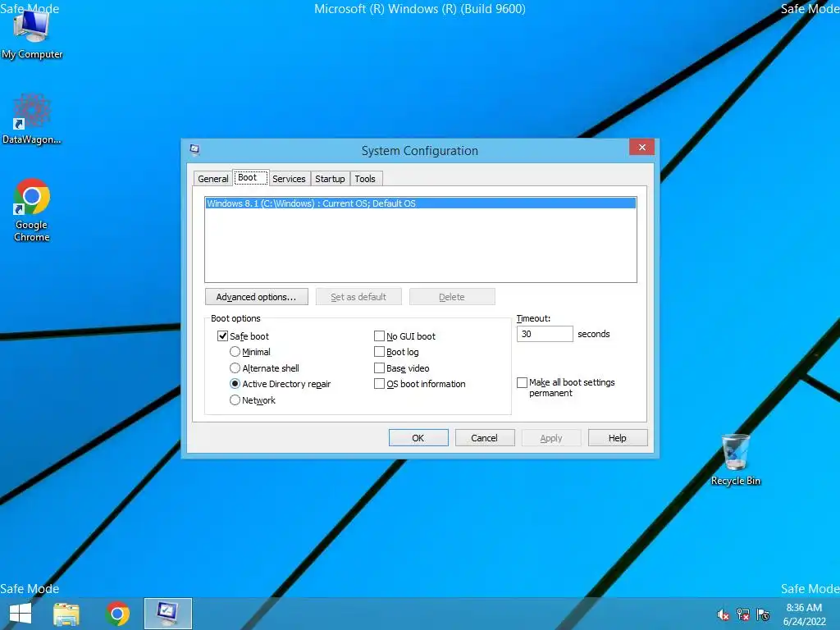Open Advanced options dialog
The image size is (840, 630).
tap(256, 297)
